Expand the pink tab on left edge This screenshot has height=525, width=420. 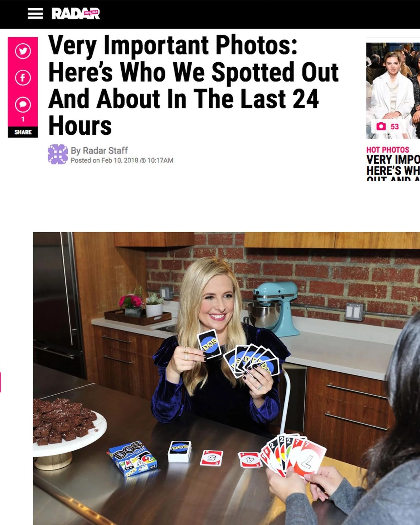coord(1,382)
